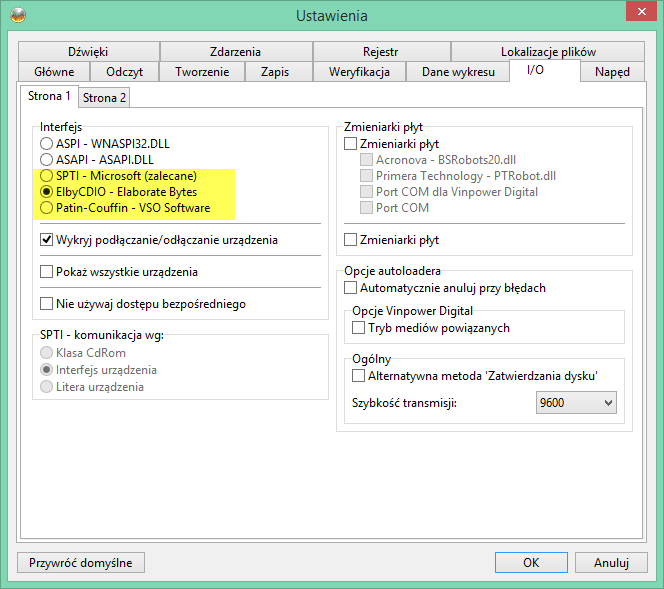The height and width of the screenshot is (589, 664).
Task: Open the Szybkość transmisji 9600 dropdown
Action: (576, 403)
